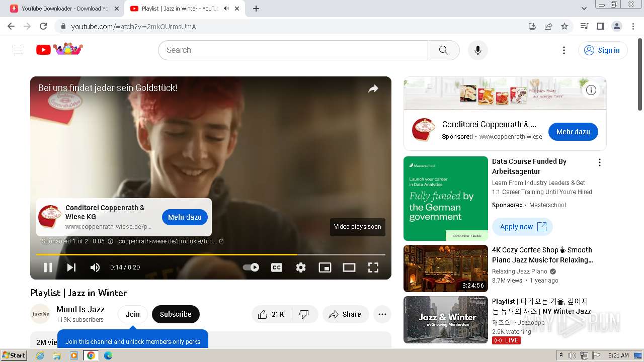Mute the video player volume
The image size is (644, 362).
pos(95,267)
